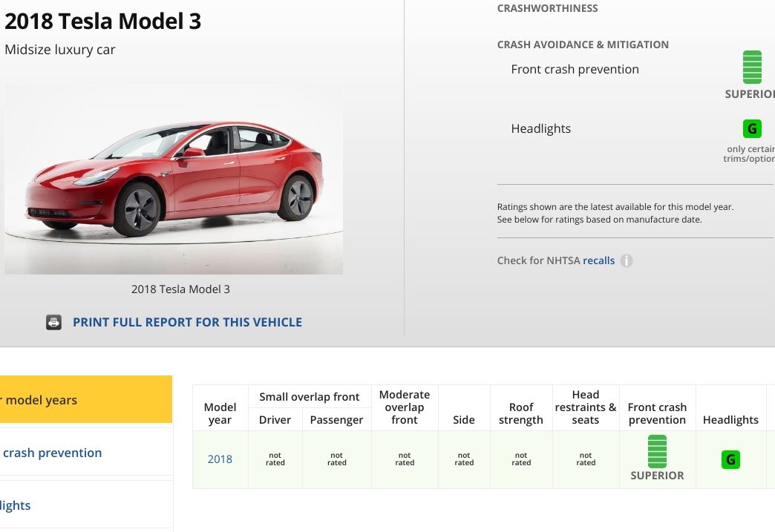The height and width of the screenshot is (532, 775).
Task: Follow the NHTSA recalls link
Action: [598, 260]
